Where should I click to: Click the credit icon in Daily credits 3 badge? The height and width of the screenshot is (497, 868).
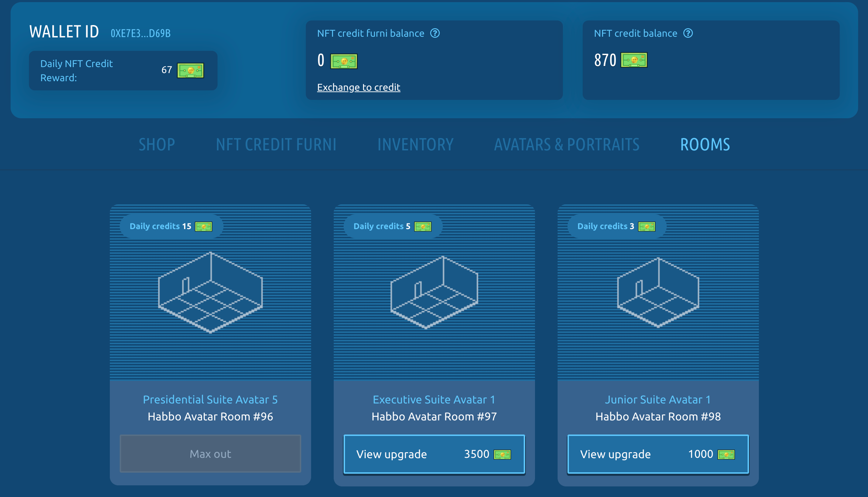click(647, 227)
